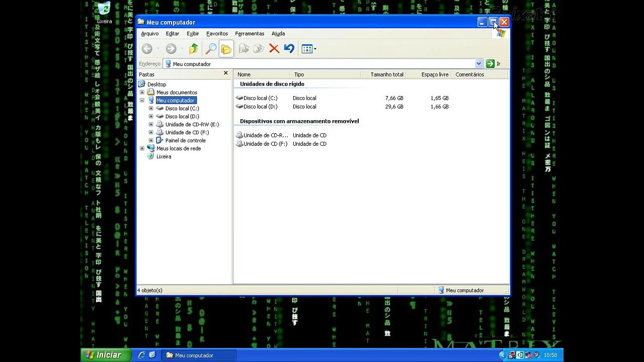Click the Move To folder toolbar icon
The width and height of the screenshot is (644, 362).
point(244,49)
